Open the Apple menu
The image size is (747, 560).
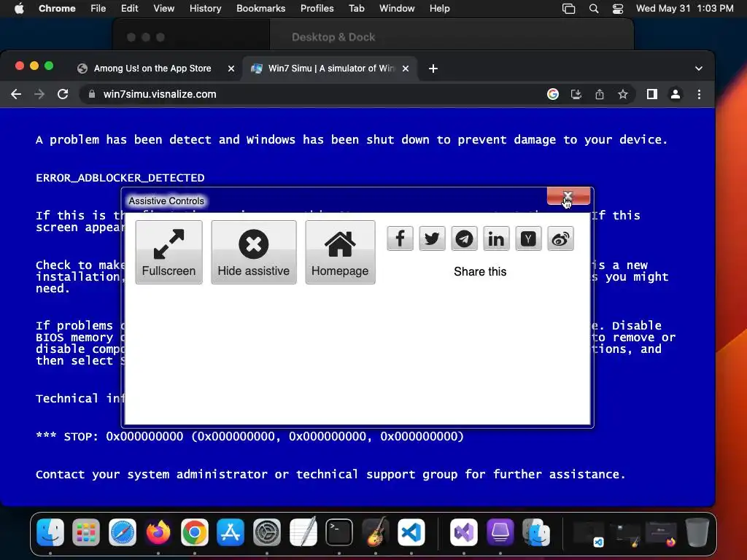(19, 9)
